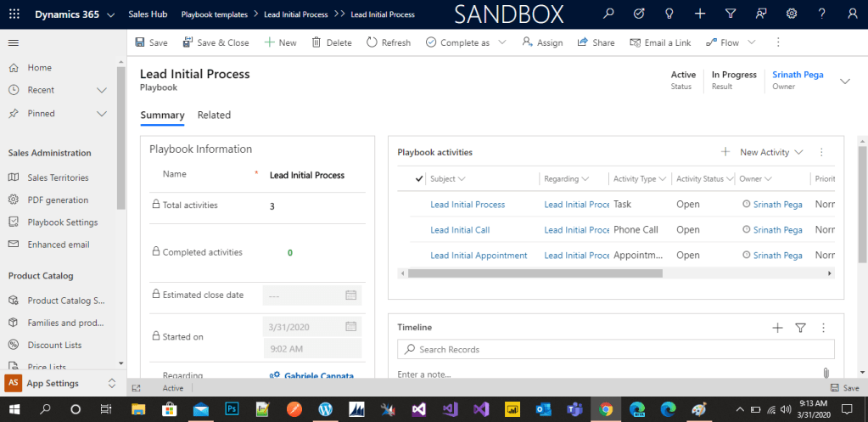
Task: Click the Timeline filter funnel icon
Action: click(x=800, y=327)
